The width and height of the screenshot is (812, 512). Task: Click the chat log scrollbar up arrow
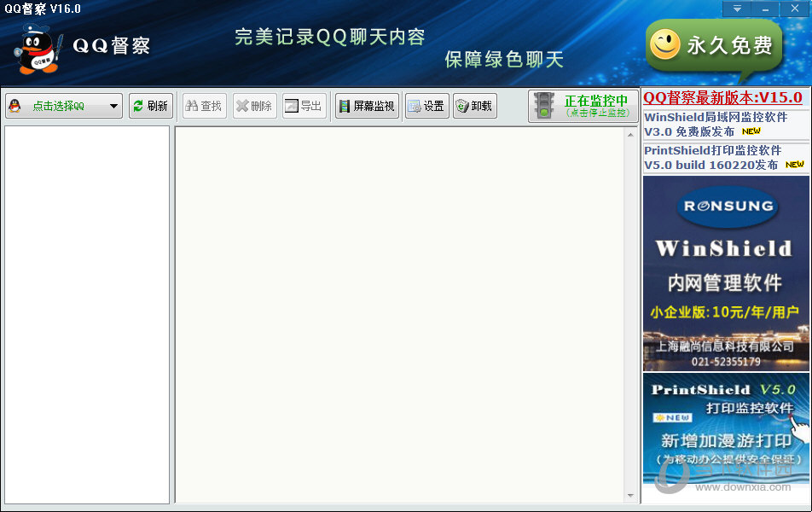tap(631, 134)
